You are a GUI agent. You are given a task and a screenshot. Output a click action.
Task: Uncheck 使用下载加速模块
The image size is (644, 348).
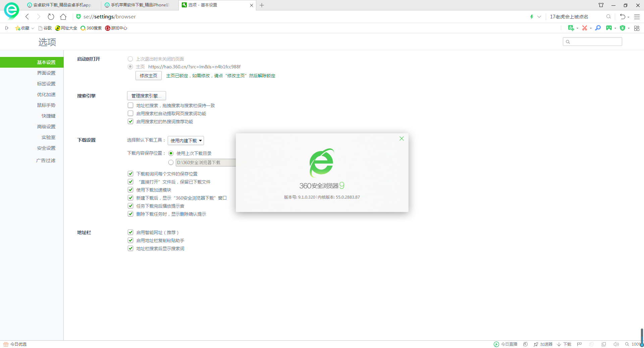pyautogui.click(x=130, y=190)
